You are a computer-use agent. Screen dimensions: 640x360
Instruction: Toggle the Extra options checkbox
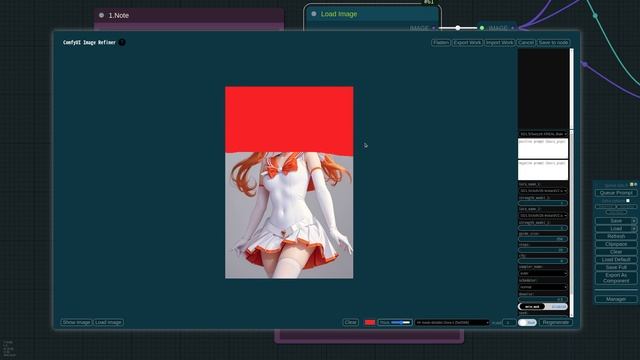pyautogui.click(x=628, y=201)
